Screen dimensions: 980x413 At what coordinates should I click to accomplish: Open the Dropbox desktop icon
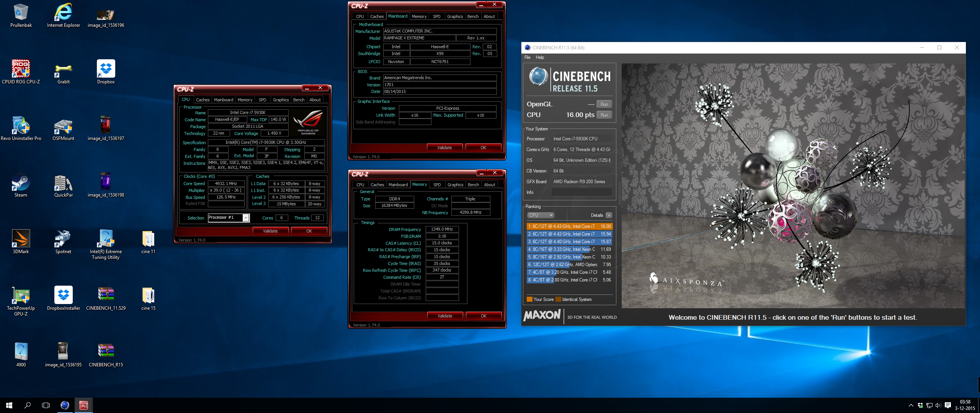pos(106,72)
